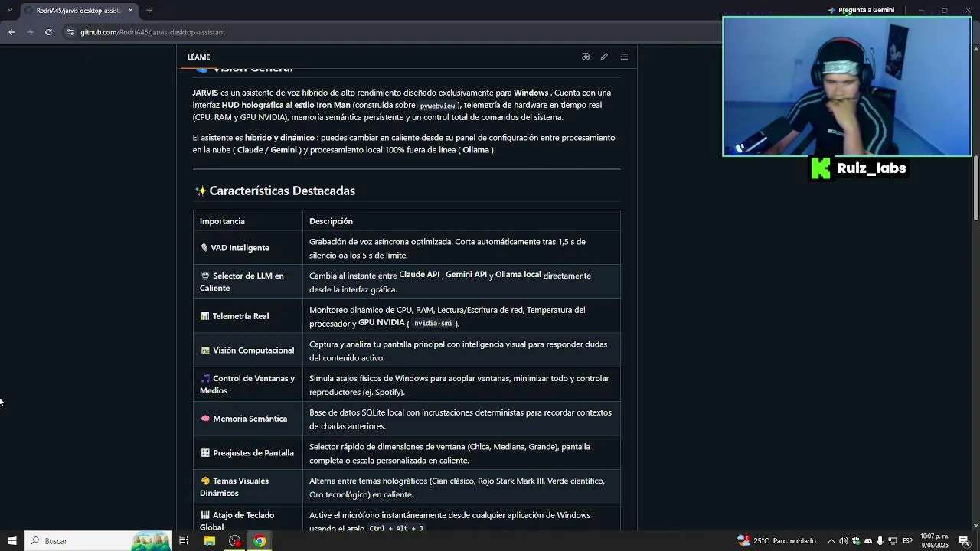View site information for github.com

coord(70,32)
